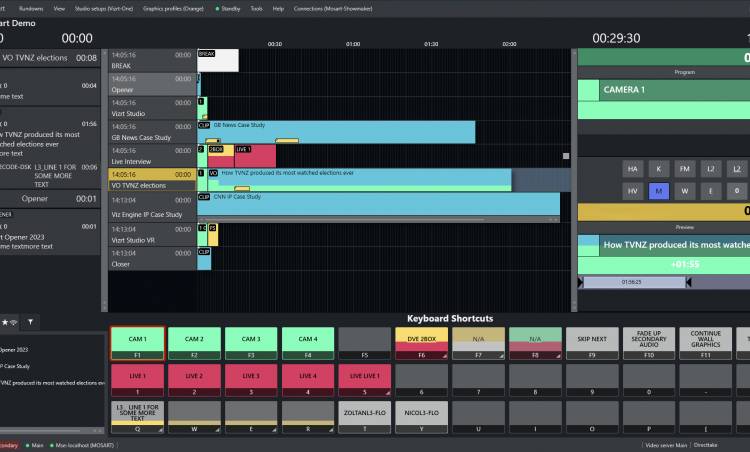Select the VO TVNZ elections rundown row
Screen dimensions: 750x452
pyautogui.click(x=152, y=180)
